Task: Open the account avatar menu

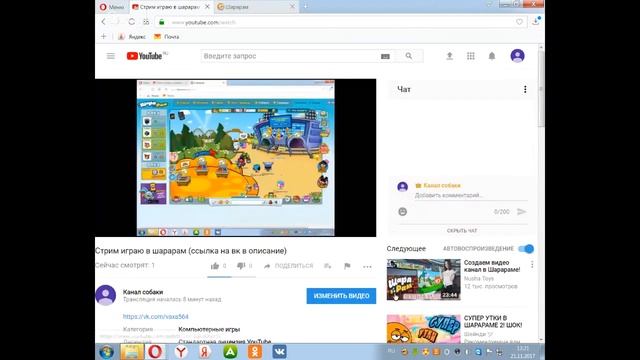Action: [518, 56]
